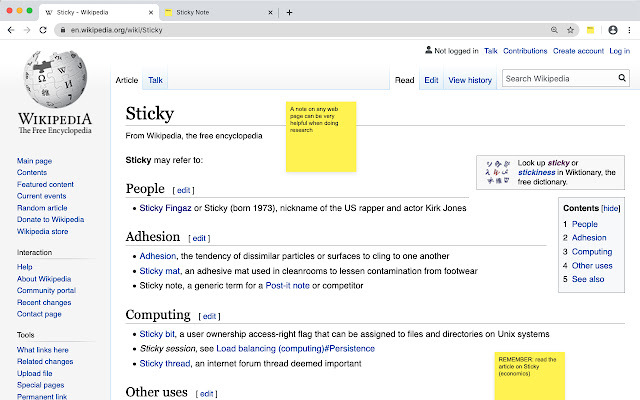Click the yellow note about research
The image size is (640, 400).
[x=321, y=137]
